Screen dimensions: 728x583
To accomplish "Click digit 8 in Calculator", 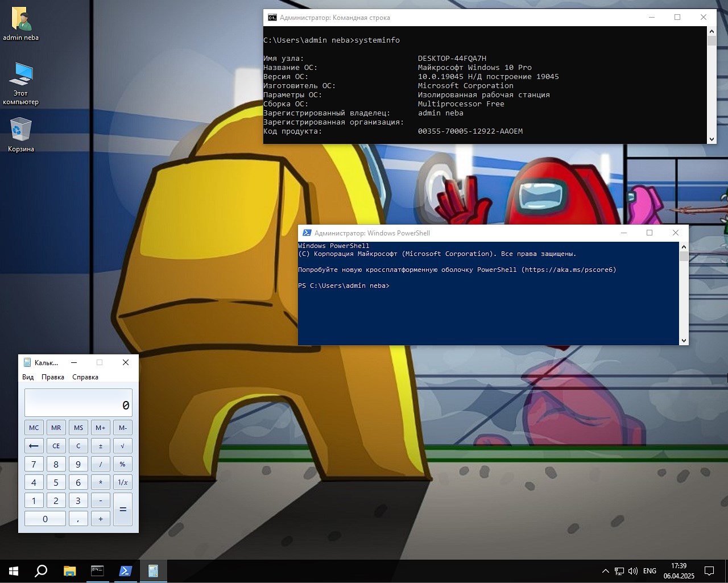I will coord(56,464).
